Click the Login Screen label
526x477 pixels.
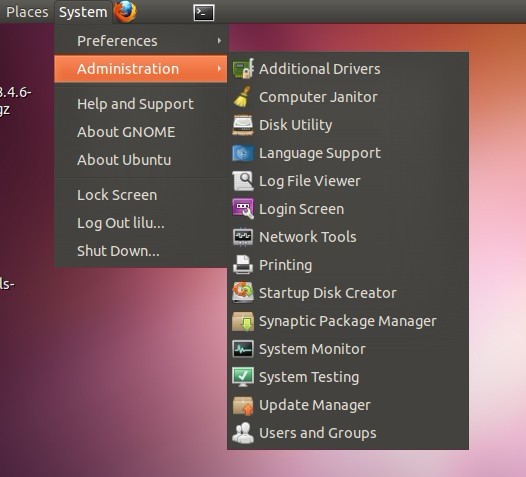[302, 209]
